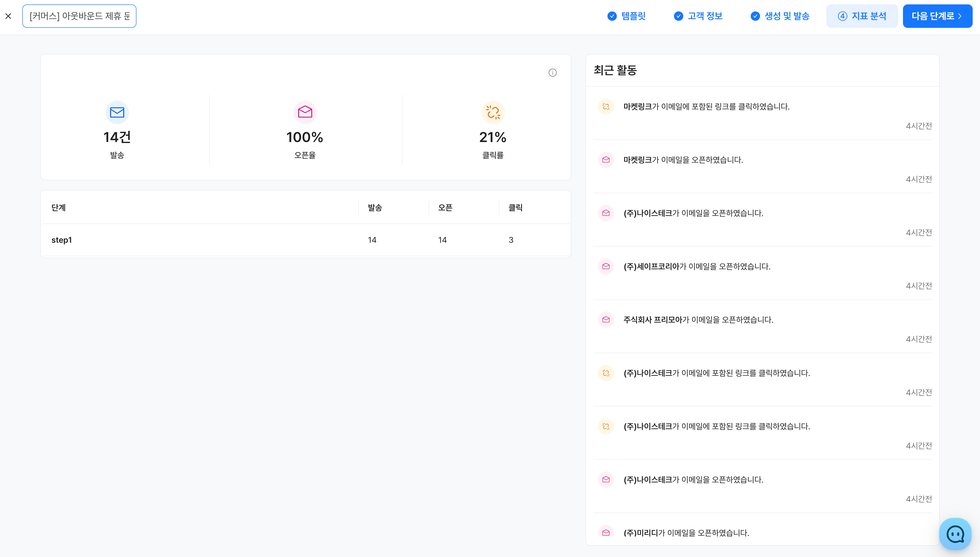Click the pink open-envelope 오픈율 icon
This screenshot has width=980, height=557.
tap(305, 112)
